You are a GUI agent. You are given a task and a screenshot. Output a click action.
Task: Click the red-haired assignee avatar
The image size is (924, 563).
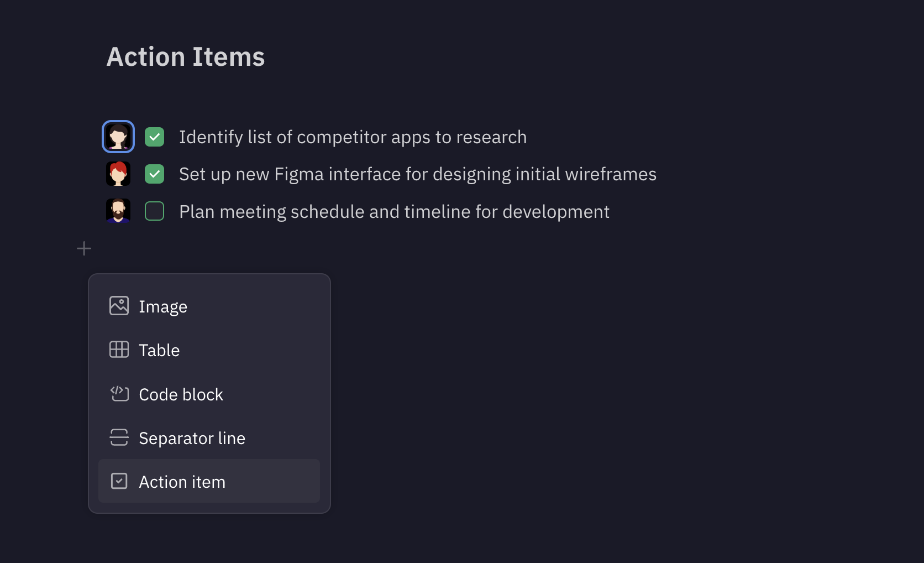click(118, 174)
